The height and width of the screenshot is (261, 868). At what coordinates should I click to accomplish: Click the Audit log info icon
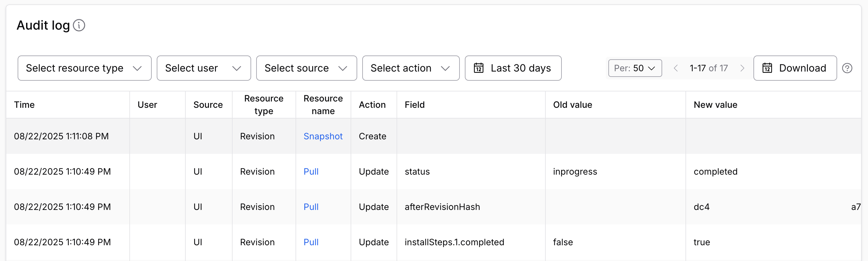79,25
